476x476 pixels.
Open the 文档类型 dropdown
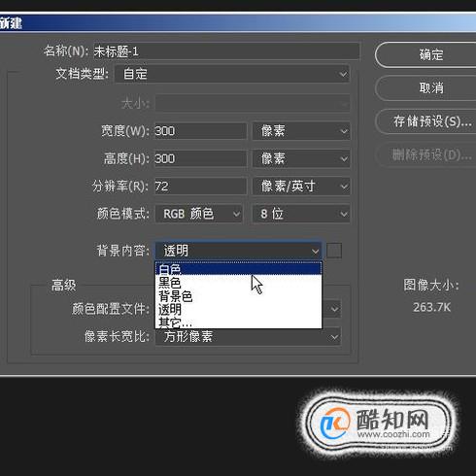pyautogui.click(x=232, y=74)
